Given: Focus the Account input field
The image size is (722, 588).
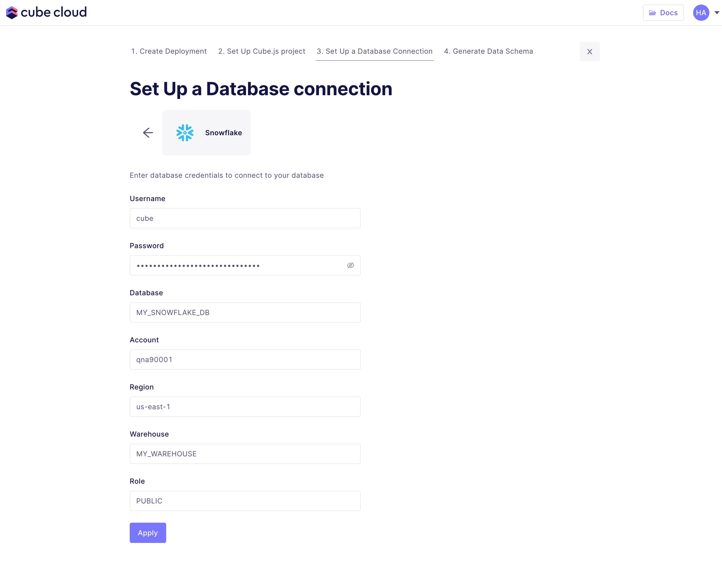Looking at the screenshot, I should tap(245, 360).
